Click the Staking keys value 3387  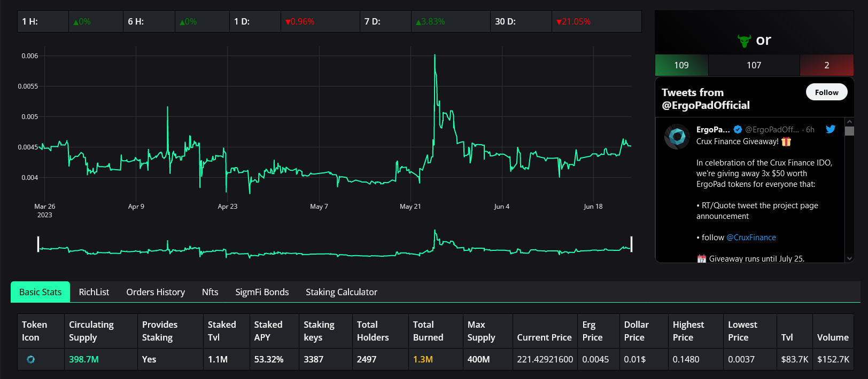click(313, 359)
